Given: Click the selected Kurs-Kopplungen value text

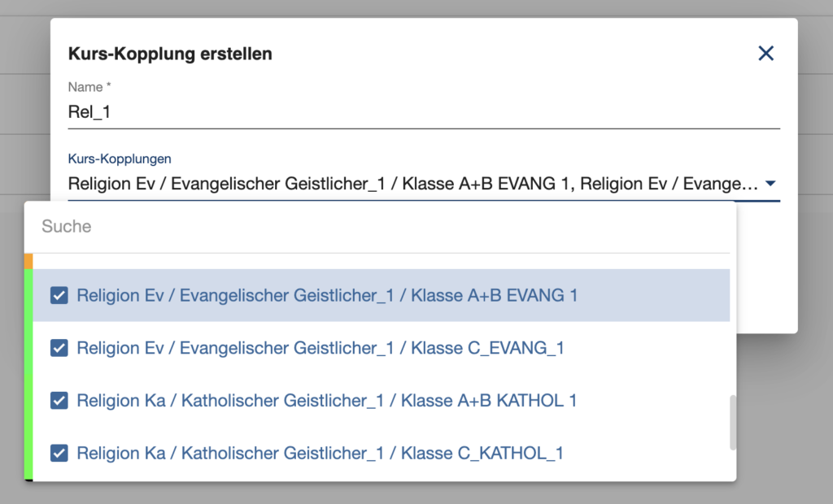Looking at the screenshot, I should [412, 184].
